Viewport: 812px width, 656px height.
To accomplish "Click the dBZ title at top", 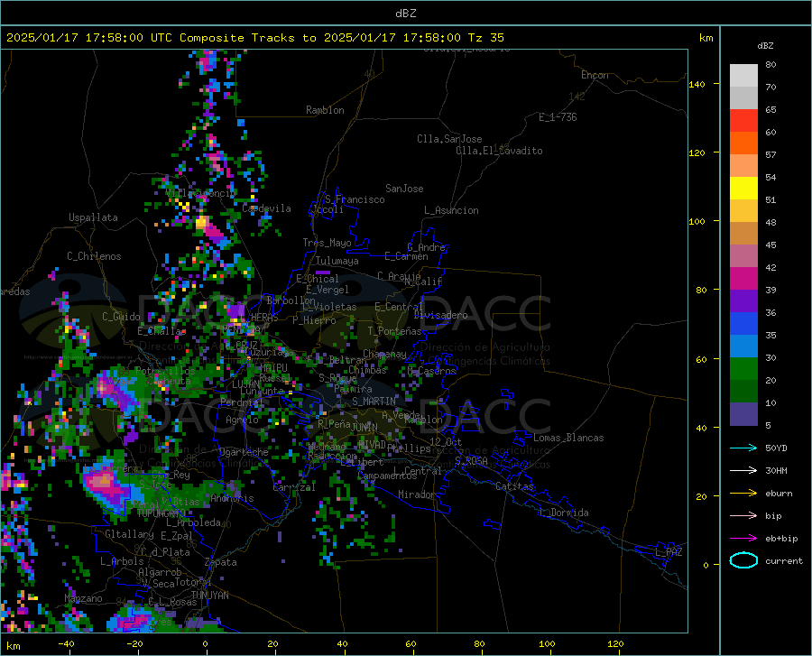I will [x=405, y=14].
